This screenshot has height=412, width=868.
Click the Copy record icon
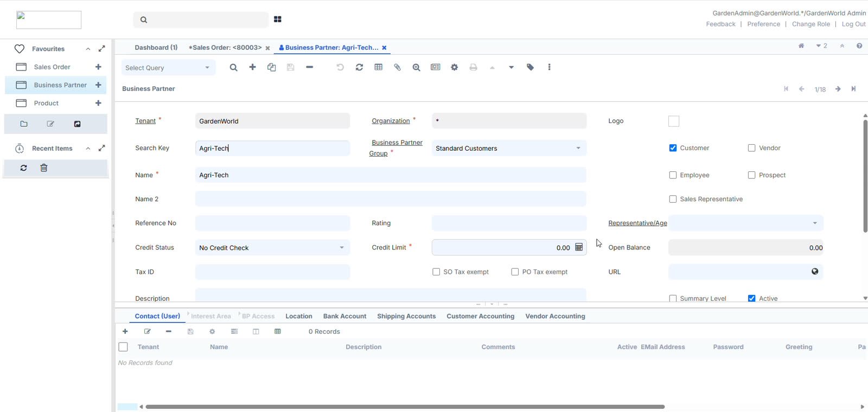click(x=271, y=67)
